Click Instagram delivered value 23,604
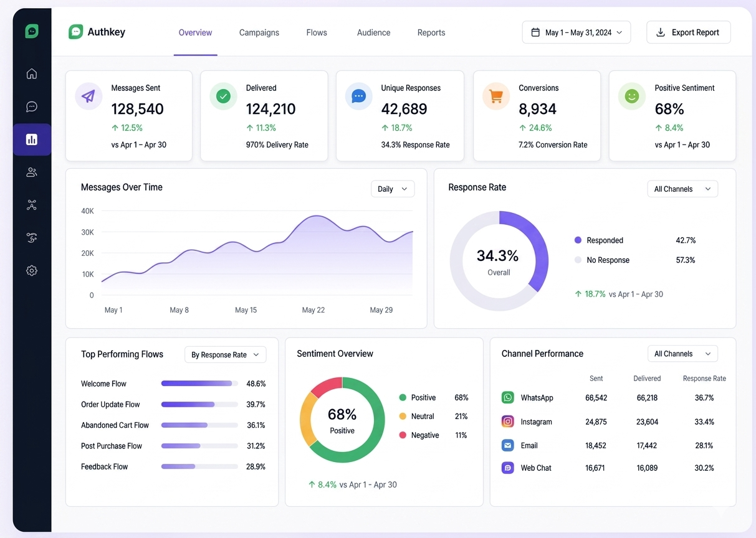This screenshot has height=538, width=756. coord(647,422)
